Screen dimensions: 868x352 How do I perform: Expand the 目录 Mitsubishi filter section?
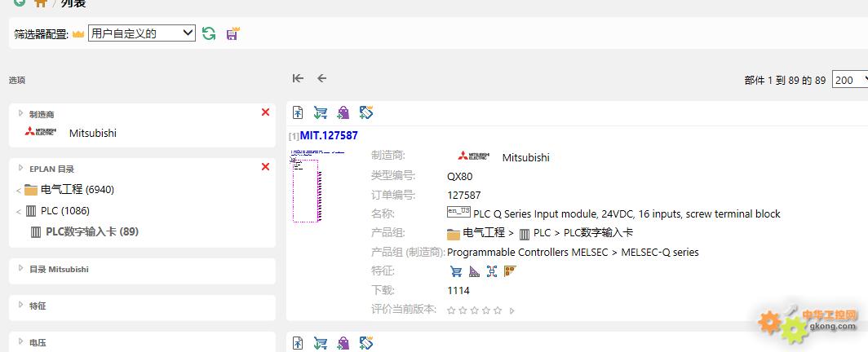(x=21, y=268)
